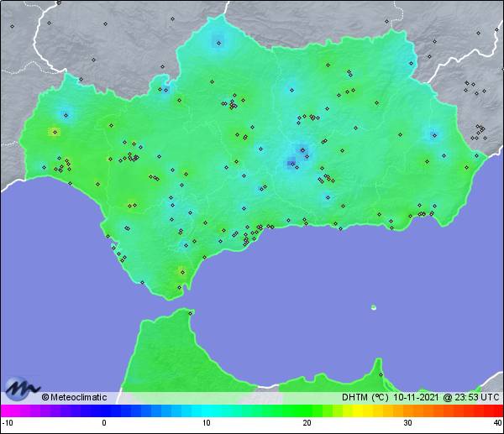This screenshot has width=504, height=434.
Task: Click the ©Meteoclimatic copyright text
Action: 74,397
